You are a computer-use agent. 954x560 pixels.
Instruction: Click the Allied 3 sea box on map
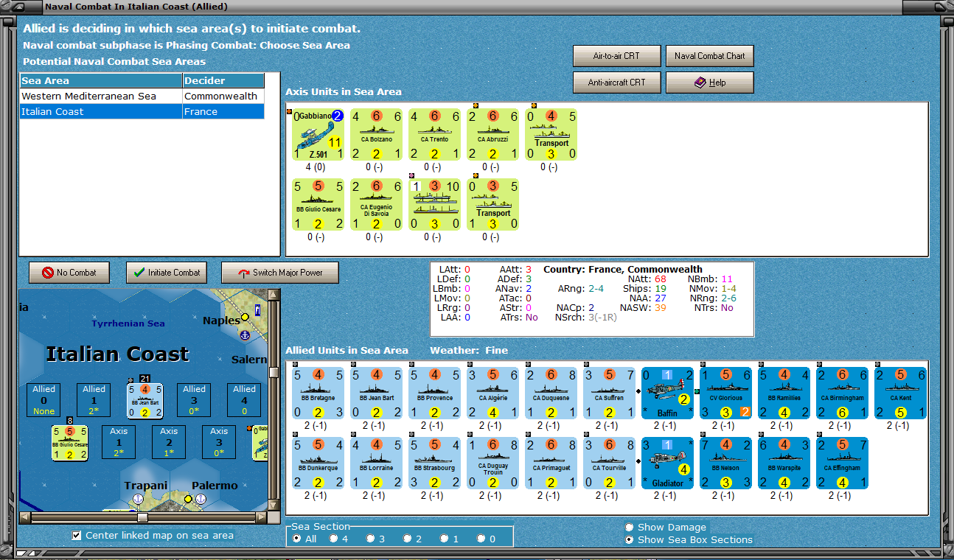click(195, 400)
